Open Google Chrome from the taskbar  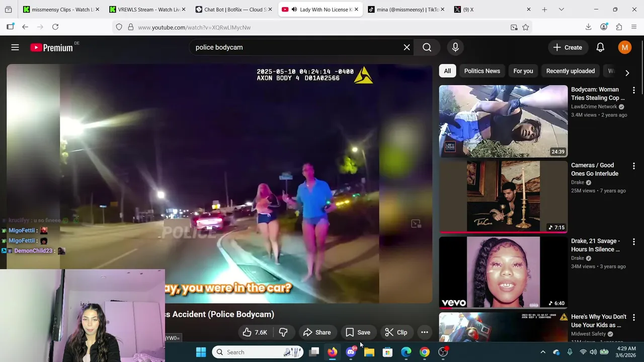click(425, 352)
